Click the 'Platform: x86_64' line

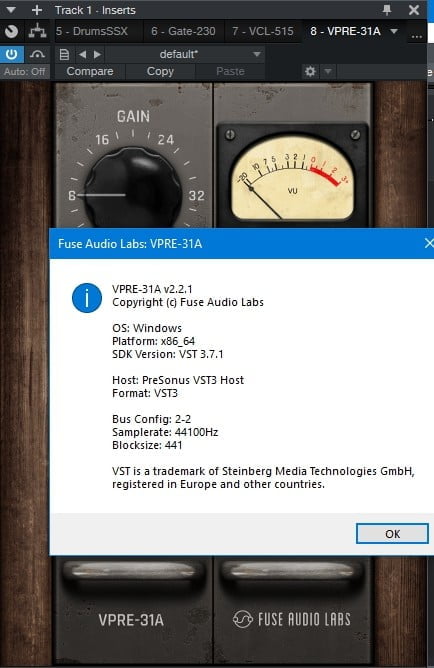153,341
